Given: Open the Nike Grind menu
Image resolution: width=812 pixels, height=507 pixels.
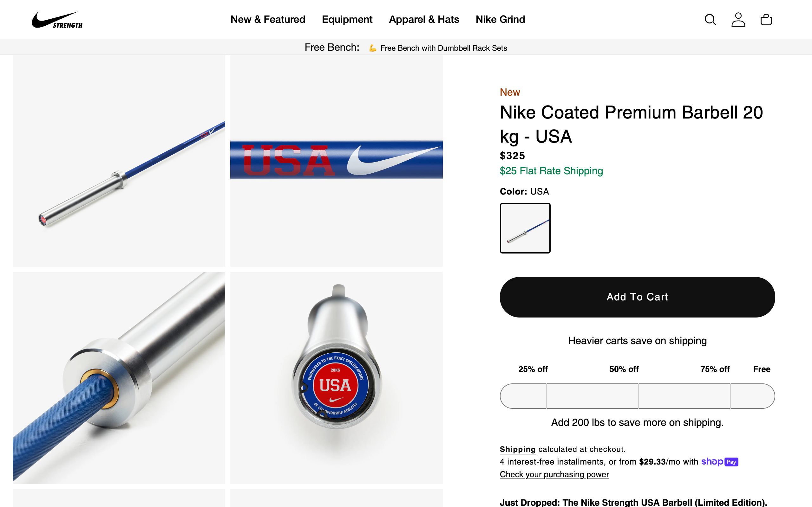Looking at the screenshot, I should (x=500, y=19).
